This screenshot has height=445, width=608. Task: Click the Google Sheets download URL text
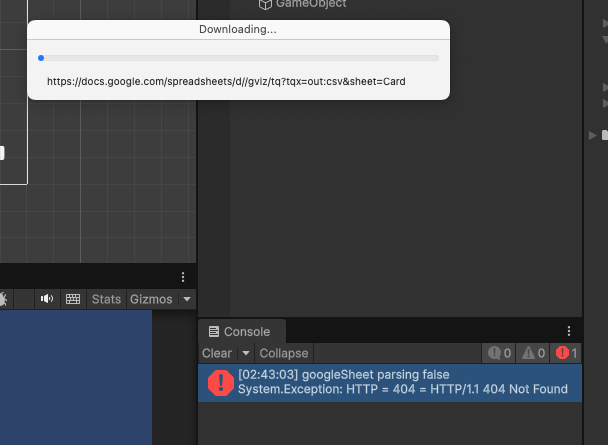(x=226, y=81)
